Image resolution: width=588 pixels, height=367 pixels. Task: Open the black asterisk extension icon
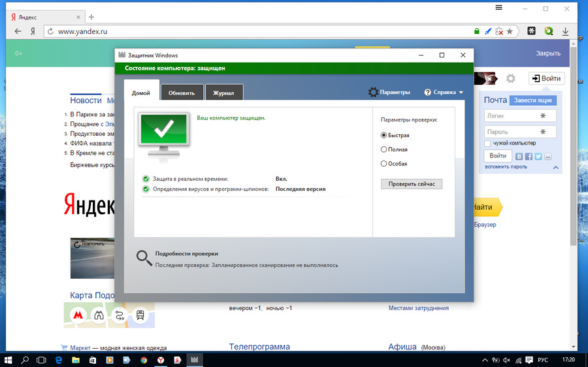click(x=531, y=31)
